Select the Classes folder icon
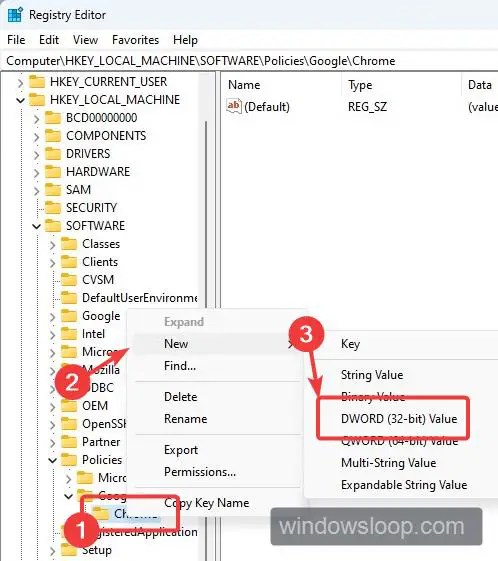498x561 pixels. click(69, 244)
